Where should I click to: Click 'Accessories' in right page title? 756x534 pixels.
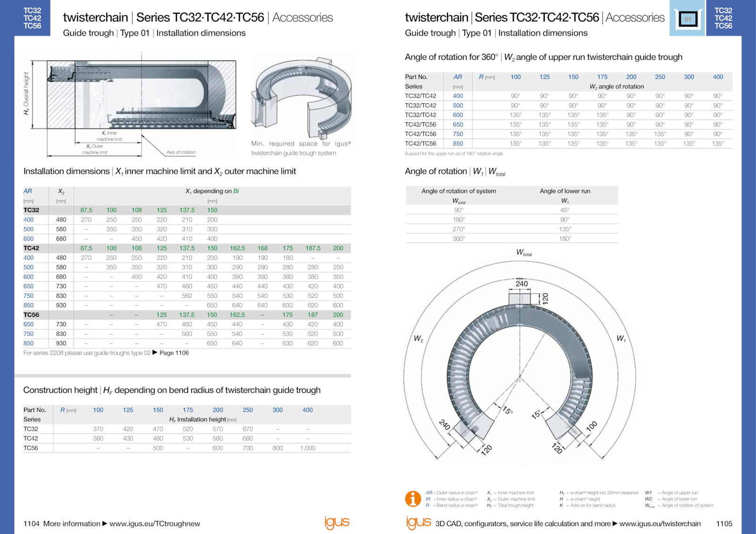coord(635,17)
